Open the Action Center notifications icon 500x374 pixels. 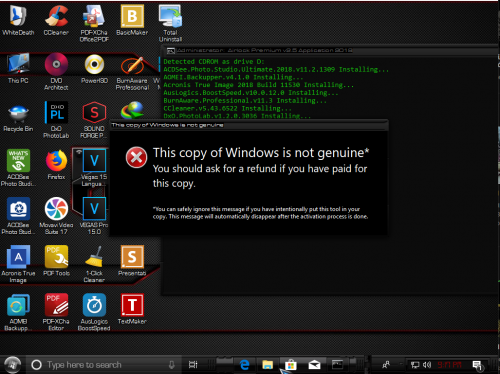tap(477, 365)
